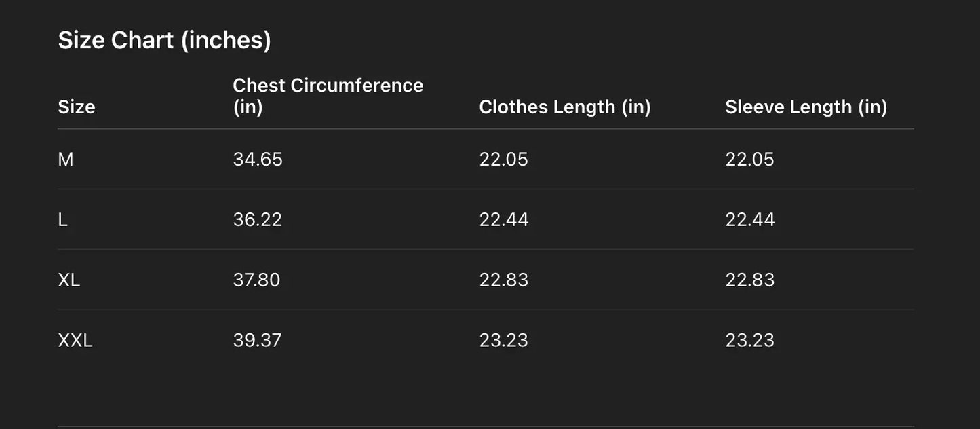Viewport: 980px width, 429px height.
Task: Click Clothes Length 22.44 in L row
Action: coord(504,220)
